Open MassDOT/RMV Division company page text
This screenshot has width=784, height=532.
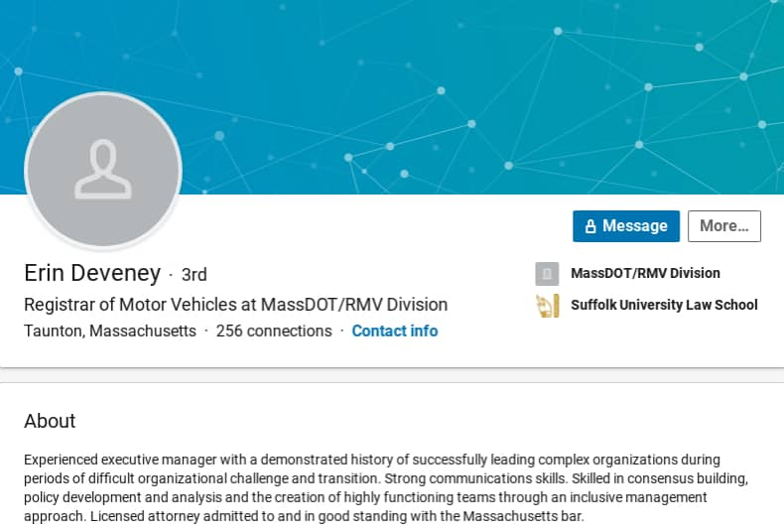coord(645,273)
